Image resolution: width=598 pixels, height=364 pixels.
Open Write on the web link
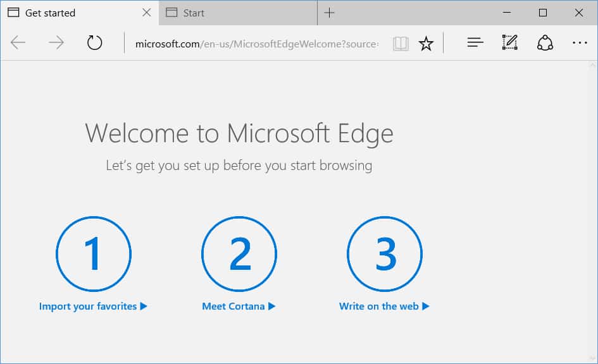pyautogui.click(x=384, y=306)
